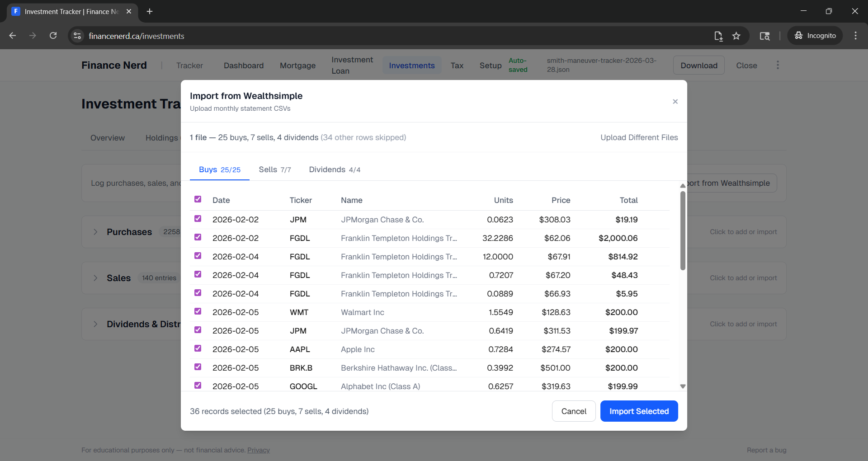Screen dimensions: 868x461
Task: Close the Import from Wealthsimple dialog
Action: [675, 102]
